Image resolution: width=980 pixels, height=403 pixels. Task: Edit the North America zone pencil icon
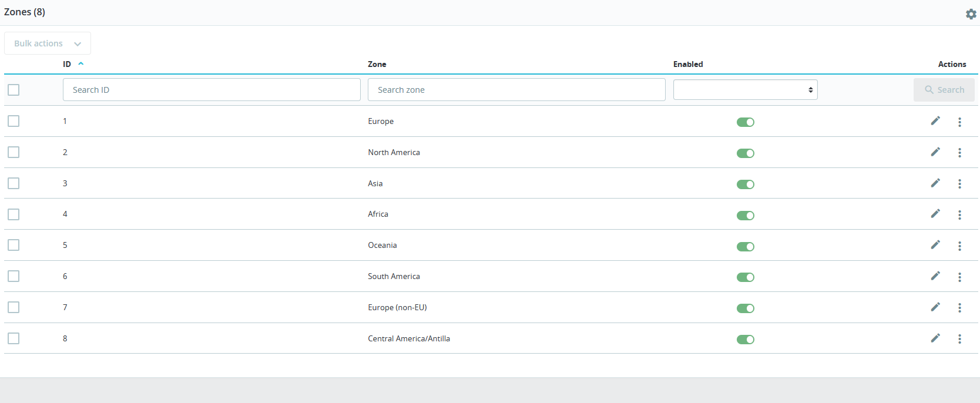click(x=935, y=152)
